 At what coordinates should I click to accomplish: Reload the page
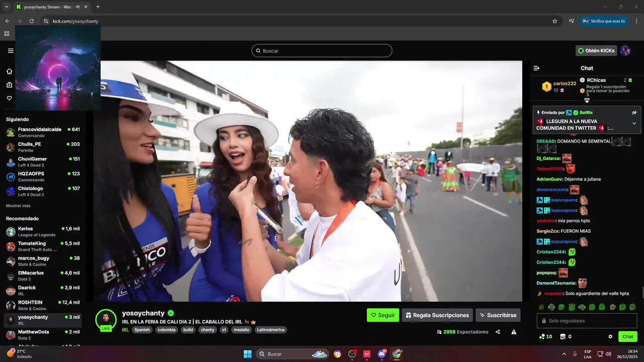tap(31, 21)
